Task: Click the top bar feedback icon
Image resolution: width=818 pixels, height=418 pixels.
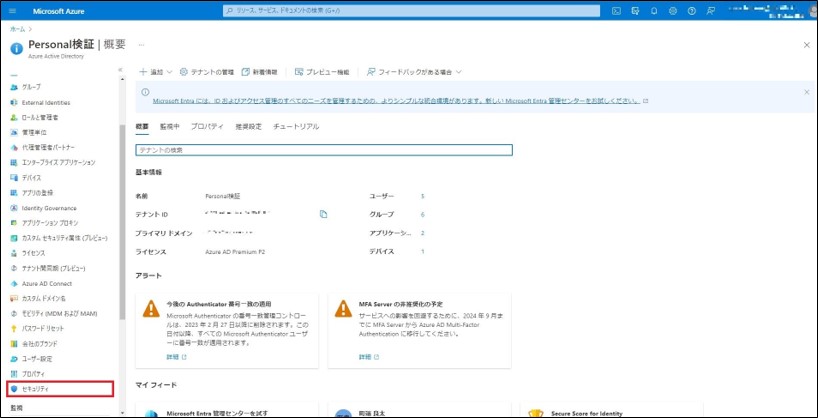Action: (711, 11)
